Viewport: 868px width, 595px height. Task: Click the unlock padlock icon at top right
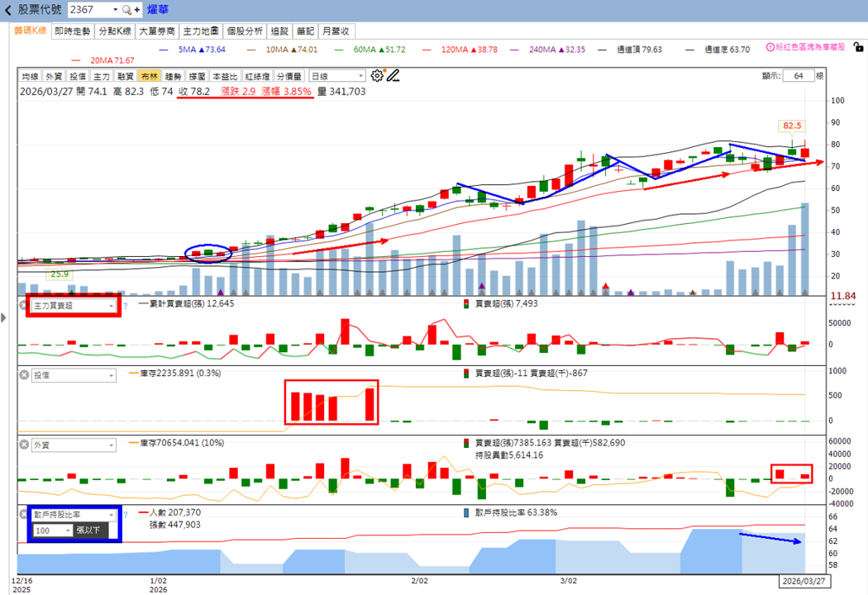(858, 47)
